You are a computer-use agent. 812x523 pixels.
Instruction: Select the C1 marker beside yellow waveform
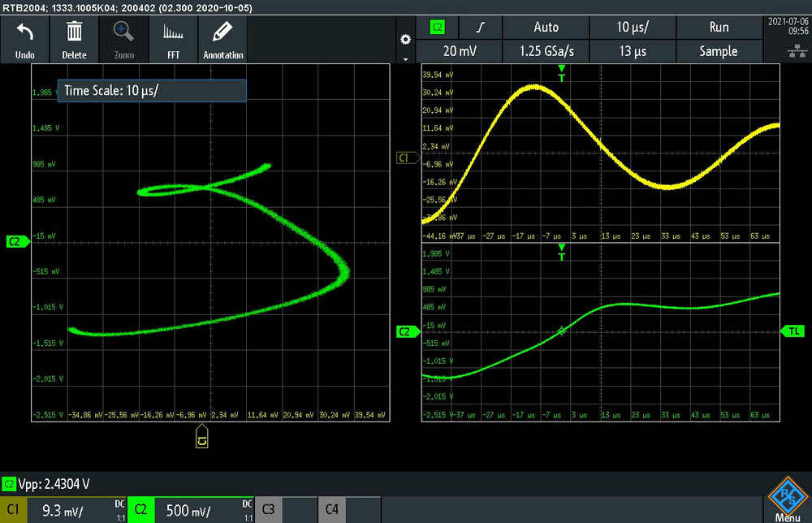pos(407,158)
